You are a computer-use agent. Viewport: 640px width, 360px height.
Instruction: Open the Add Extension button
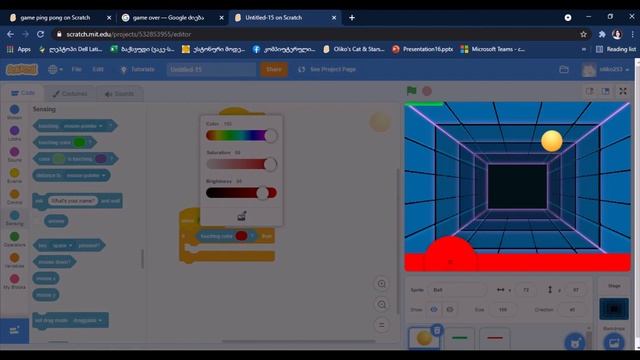pyautogui.click(x=14, y=330)
